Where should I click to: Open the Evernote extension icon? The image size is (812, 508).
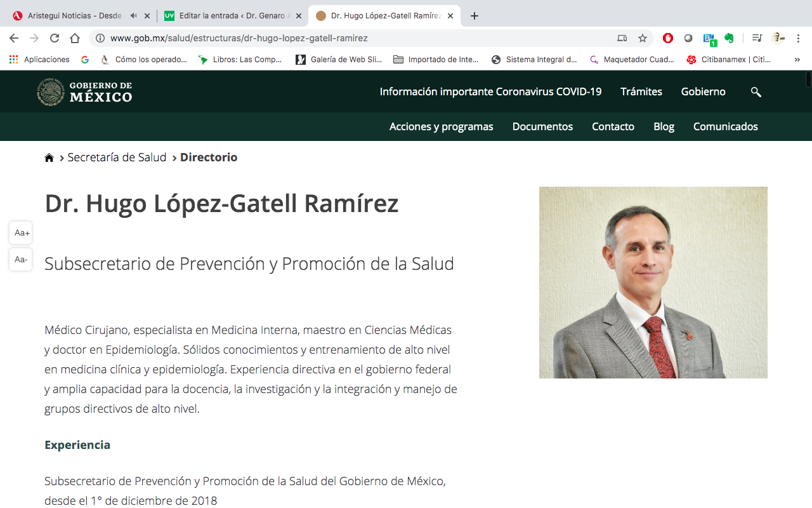(x=729, y=38)
